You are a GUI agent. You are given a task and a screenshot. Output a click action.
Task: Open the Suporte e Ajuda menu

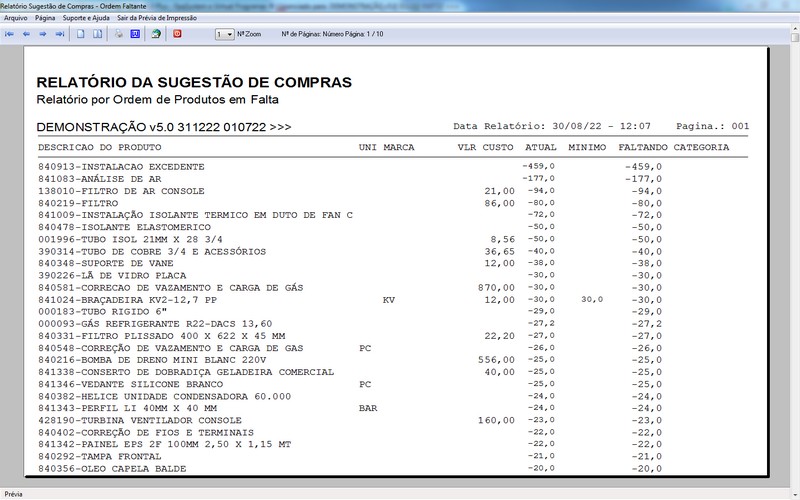[86, 18]
